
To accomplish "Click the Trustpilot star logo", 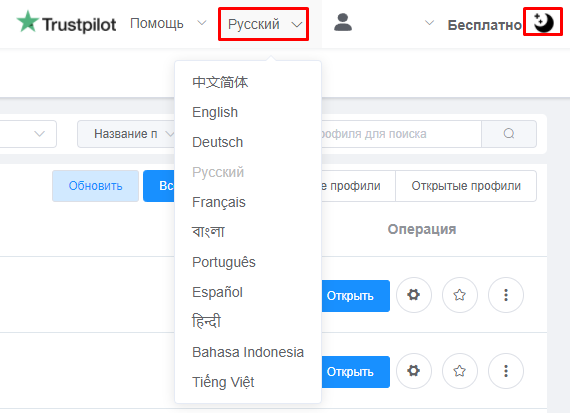I will 28,21.
